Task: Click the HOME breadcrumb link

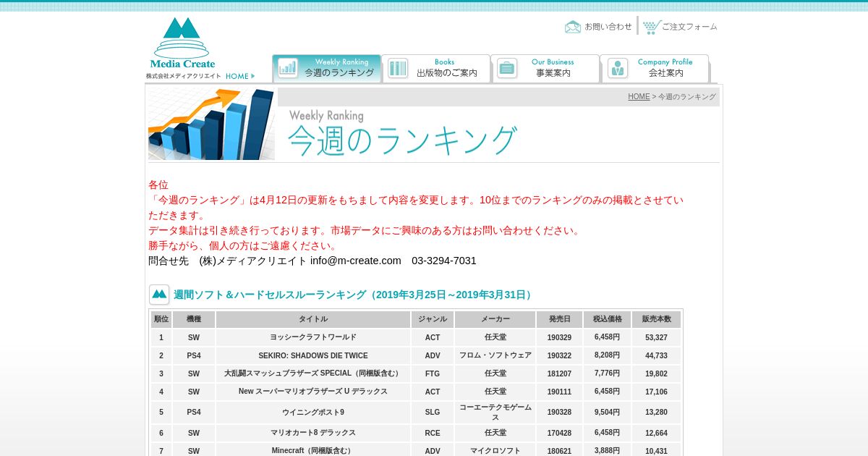Action: 639,97
